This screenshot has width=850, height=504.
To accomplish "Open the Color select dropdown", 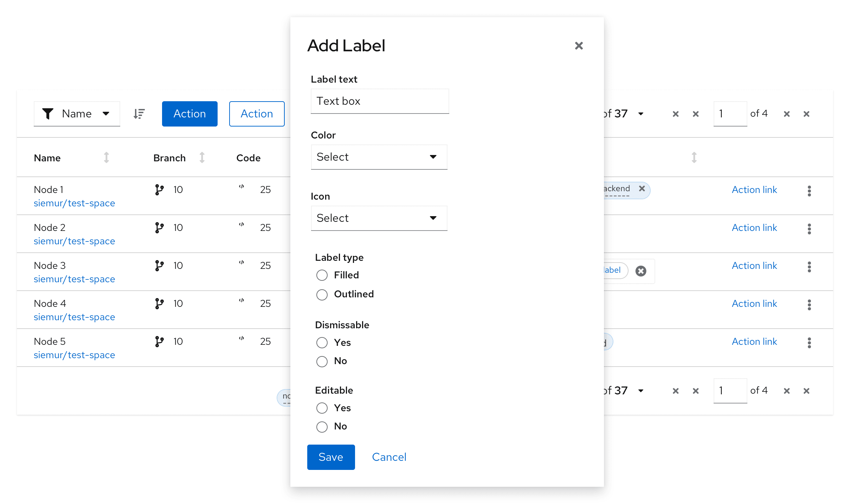I will pos(379,157).
